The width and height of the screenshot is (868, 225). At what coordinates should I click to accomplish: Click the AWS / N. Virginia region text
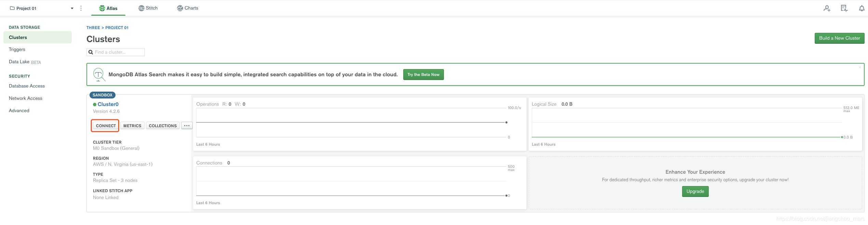123,164
